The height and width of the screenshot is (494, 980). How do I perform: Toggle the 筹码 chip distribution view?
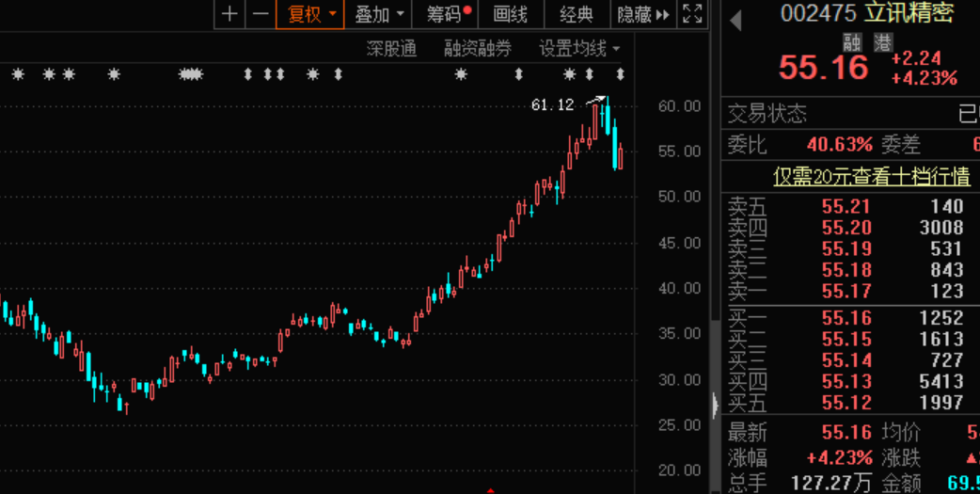click(x=447, y=14)
